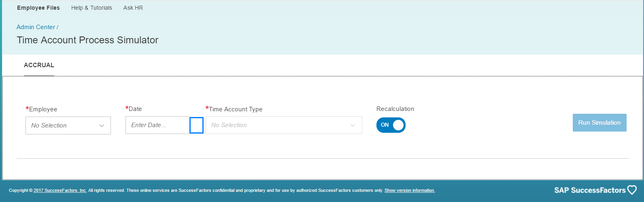Click the Run Simulation button
Screen dimensions: 644x202
pyautogui.click(x=599, y=123)
